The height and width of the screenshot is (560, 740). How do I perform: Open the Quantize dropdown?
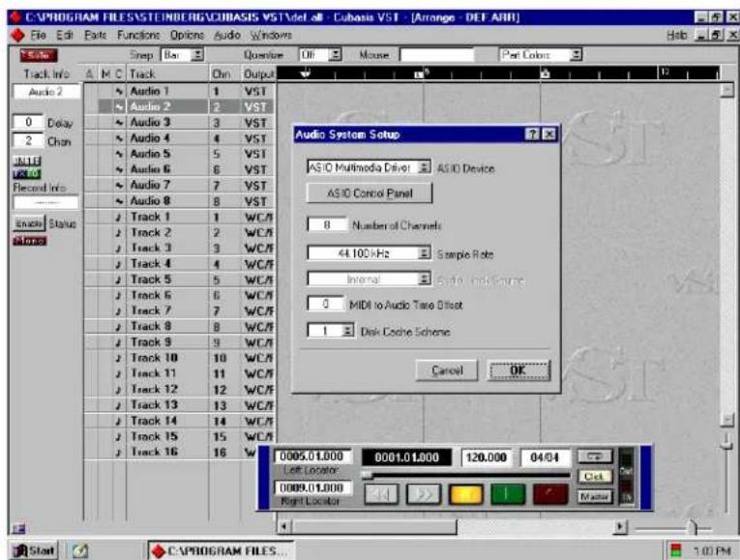pos(335,55)
